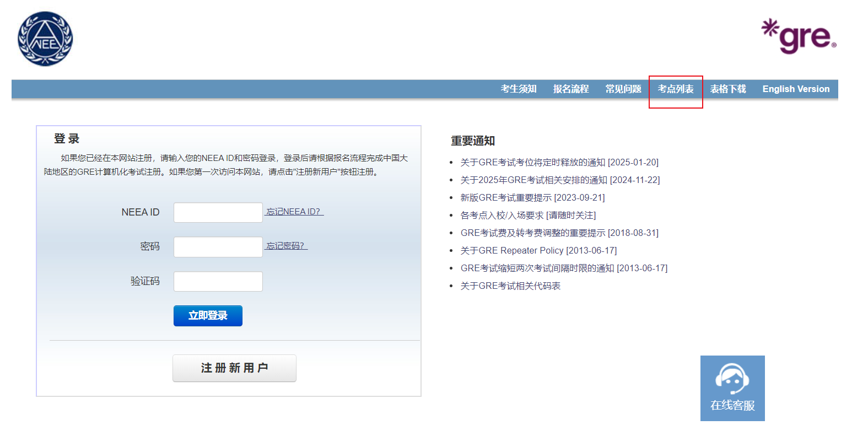Open 关于2025年GRE考试相关安排的通知 notice

[533, 180]
